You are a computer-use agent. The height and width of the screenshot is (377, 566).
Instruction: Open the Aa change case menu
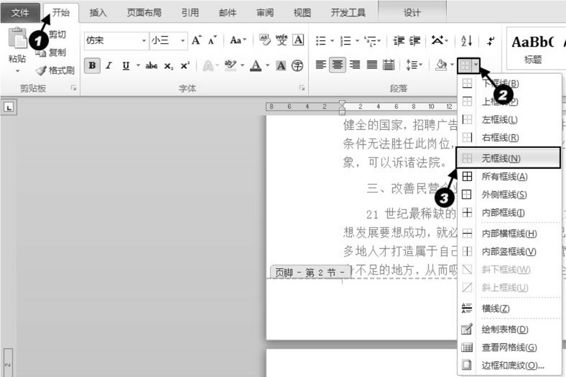coord(238,40)
